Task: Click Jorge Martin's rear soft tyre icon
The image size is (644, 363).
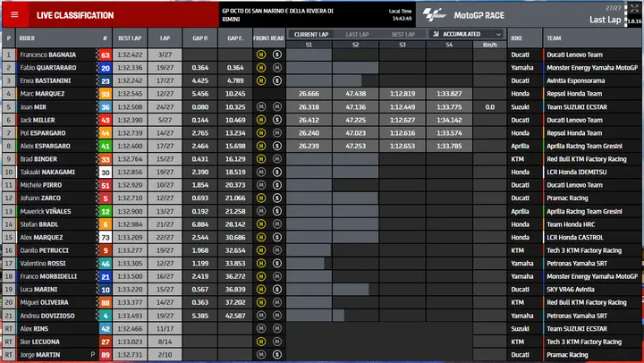Action: [x=277, y=355]
